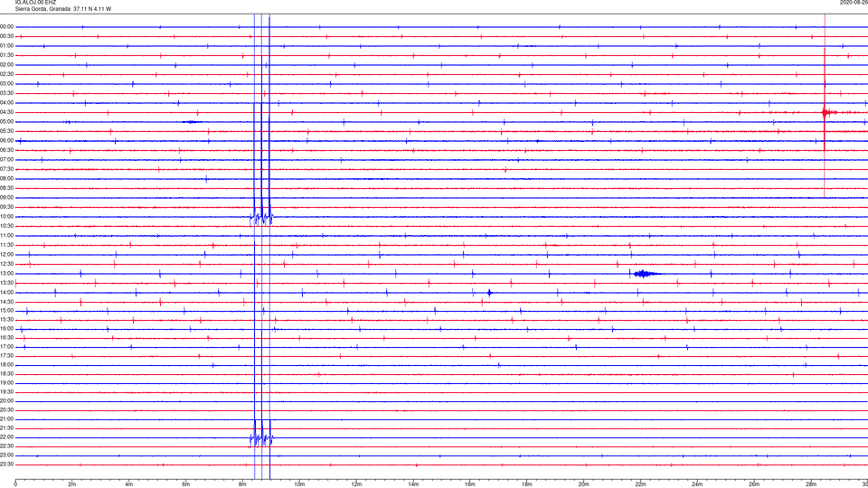Click the 16m tick label on the axis
Viewport: 868px width, 488px height.
[x=470, y=484]
